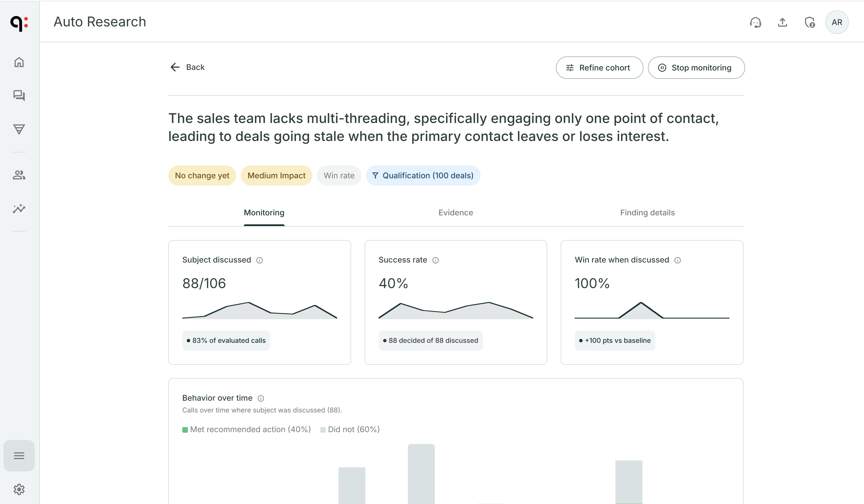Click the Calls over time subtitle text
This screenshot has width=864, height=504.
(262, 411)
